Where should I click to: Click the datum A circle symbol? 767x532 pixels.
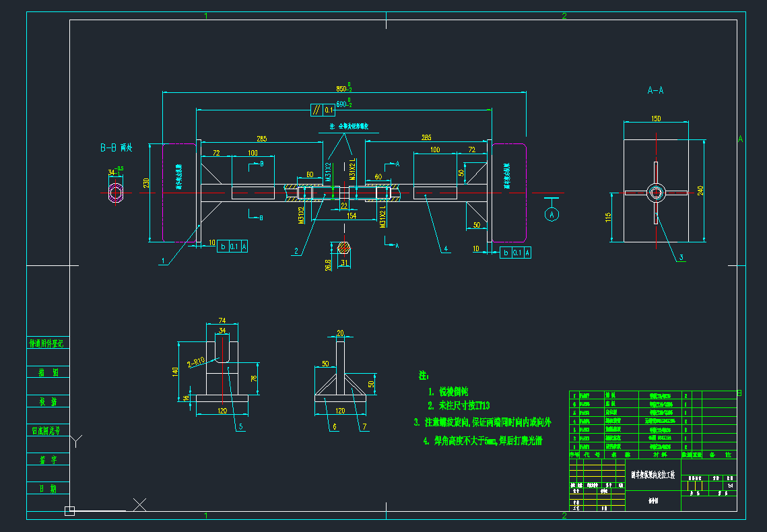pos(553,214)
